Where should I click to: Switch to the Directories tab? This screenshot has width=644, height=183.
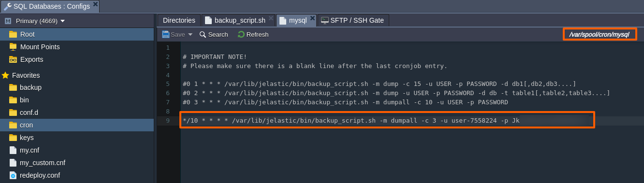(179, 20)
